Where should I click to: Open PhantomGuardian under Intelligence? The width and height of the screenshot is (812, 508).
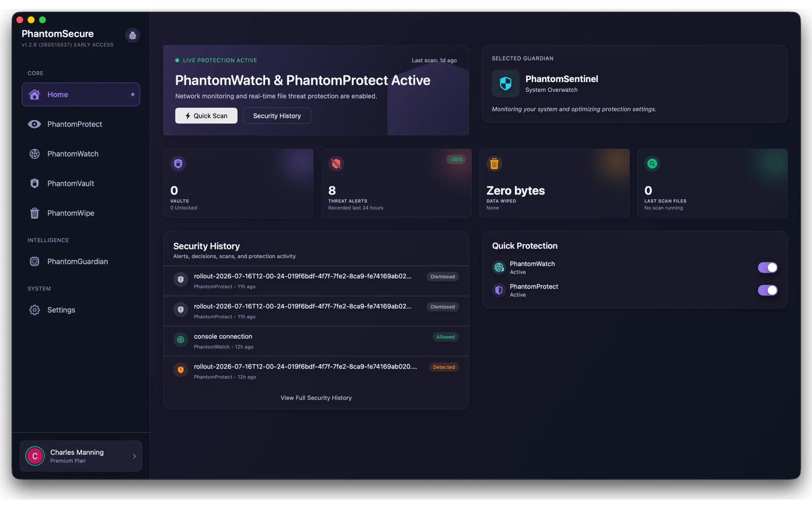(81, 261)
